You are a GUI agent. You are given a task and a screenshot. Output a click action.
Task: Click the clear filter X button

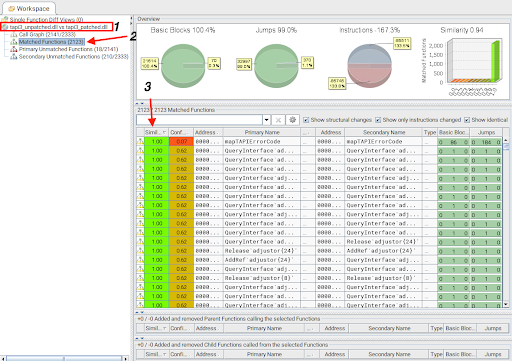[278, 120]
